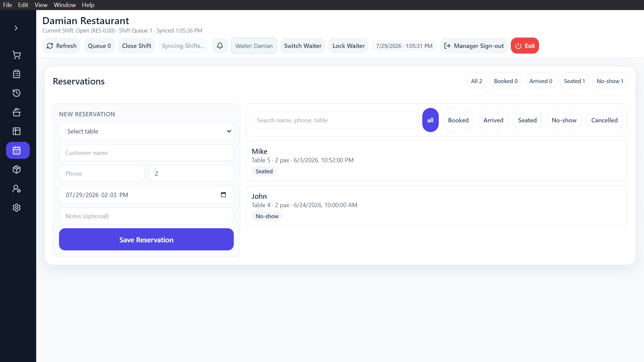Open the tables layout sidebar icon
This screenshot has width=644, height=362.
(16, 131)
